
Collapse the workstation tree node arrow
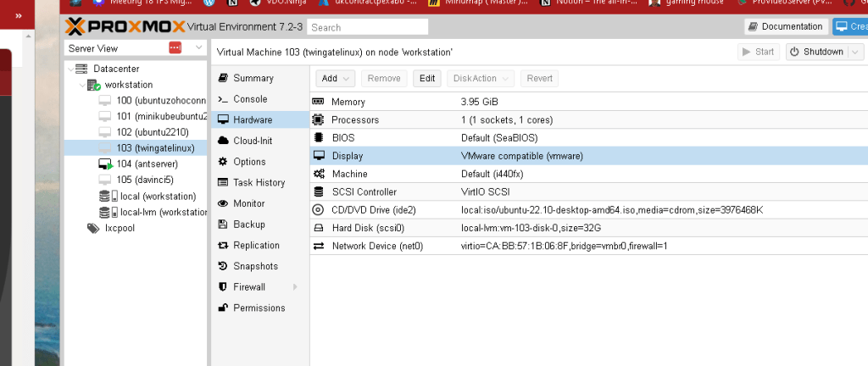click(82, 85)
